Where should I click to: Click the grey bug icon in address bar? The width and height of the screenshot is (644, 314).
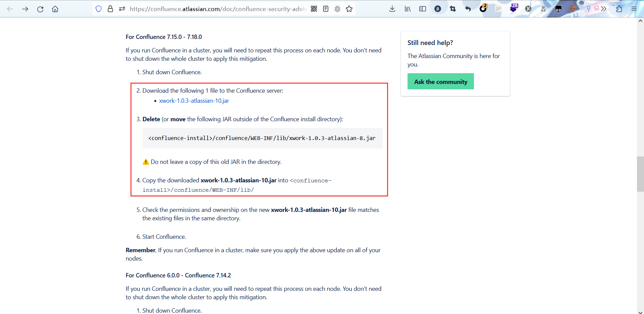337,9
